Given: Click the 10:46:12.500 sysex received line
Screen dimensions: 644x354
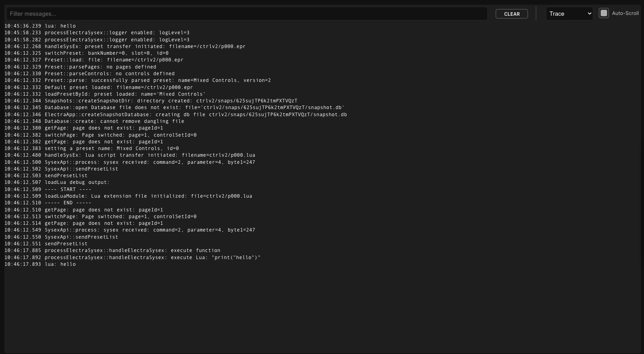Looking at the screenshot, I should pyautogui.click(x=130, y=162).
